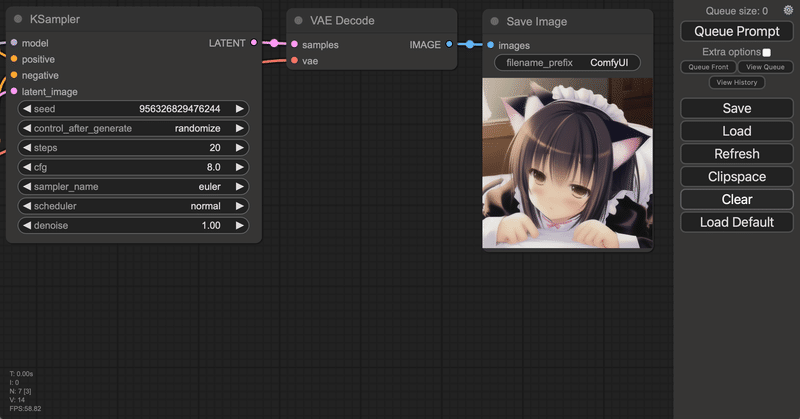Click KSampler LATENT output socket
The image size is (800, 419).
254,43
